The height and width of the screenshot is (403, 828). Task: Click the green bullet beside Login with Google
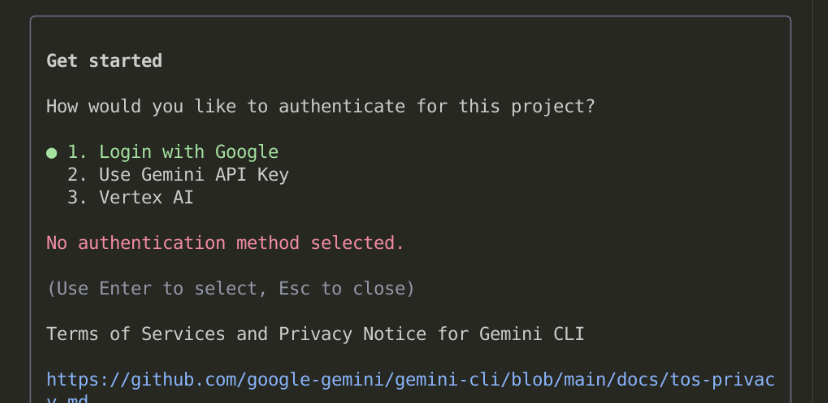tap(52, 153)
